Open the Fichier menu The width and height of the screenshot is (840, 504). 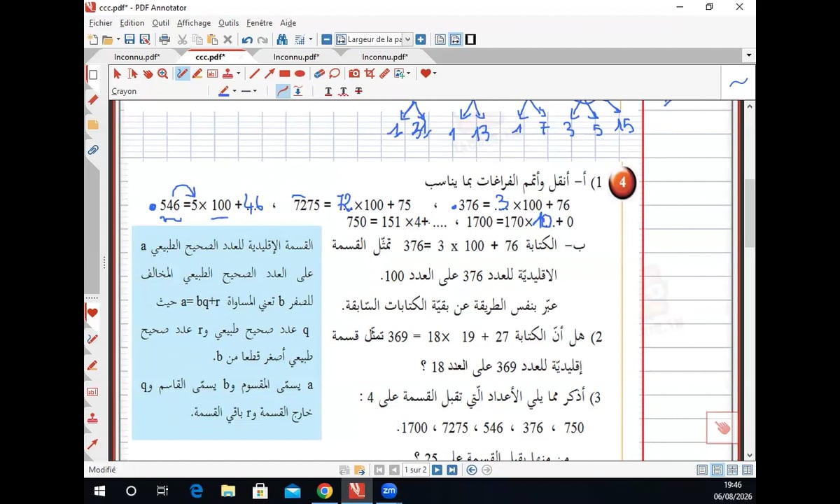[101, 23]
